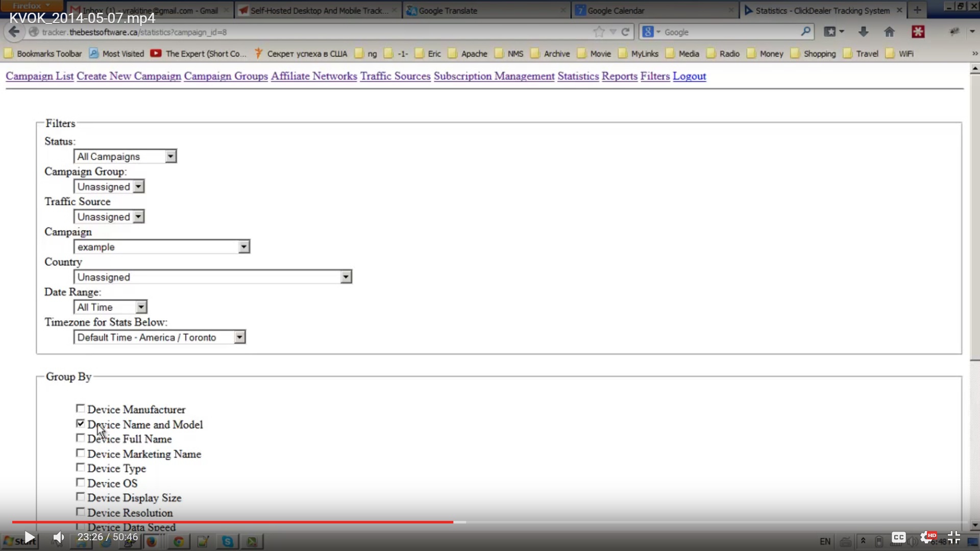This screenshot has width=980, height=551.
Task: Check Device Full Name
Action: pyautogui.click(x=80, y=438)
